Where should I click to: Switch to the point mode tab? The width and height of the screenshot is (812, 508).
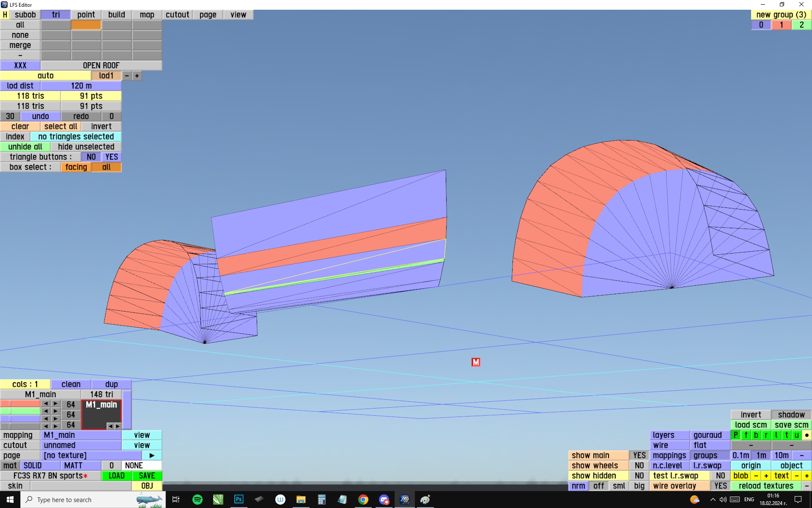coord(86,15)
